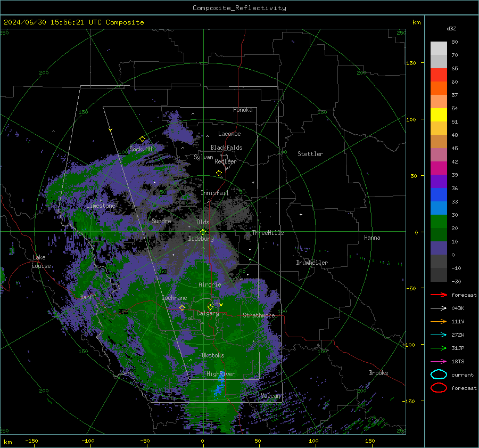Click the Calgary city label
The width and height of the screenshot is (479, 448).
coord(208,313)
